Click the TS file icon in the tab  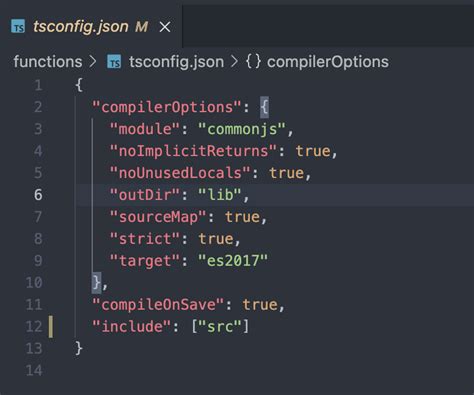pyautogui.click(x=18, y=26)
